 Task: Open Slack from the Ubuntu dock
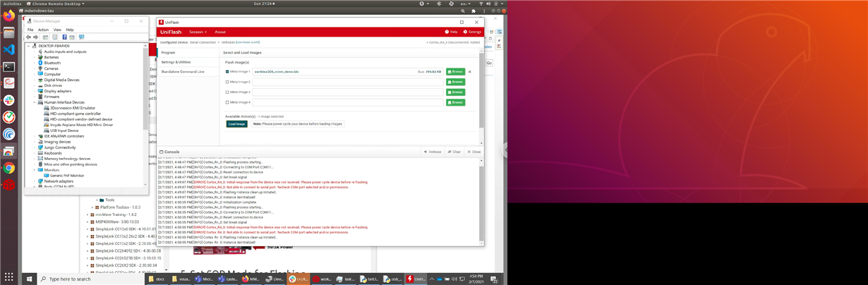point(8,101)
